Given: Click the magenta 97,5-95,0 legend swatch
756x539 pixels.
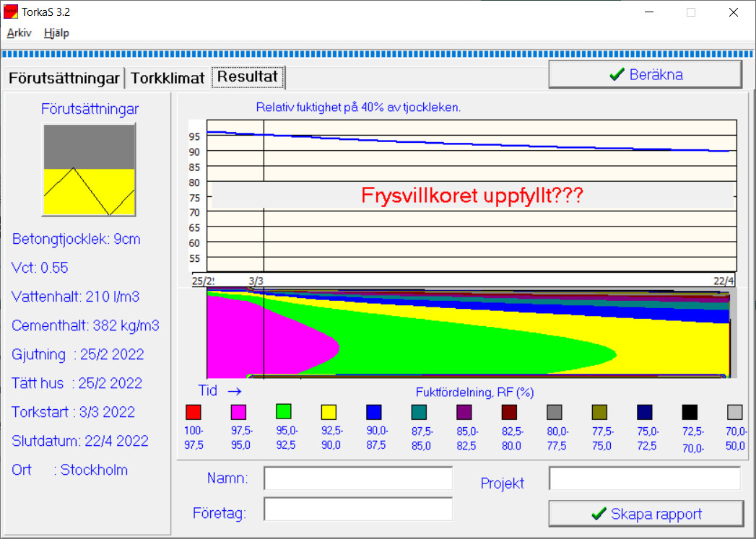Looking at the screenshot, I should (239, 412).
